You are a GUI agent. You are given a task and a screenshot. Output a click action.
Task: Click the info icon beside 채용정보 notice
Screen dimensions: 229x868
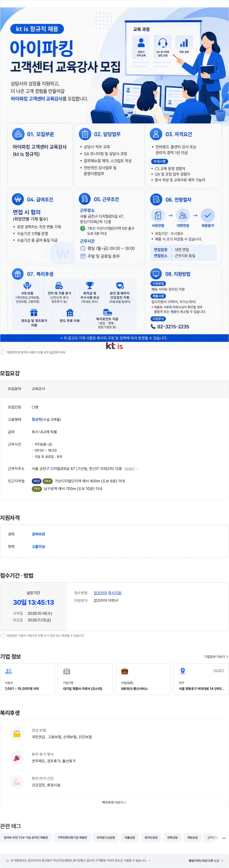pos(3,352)
